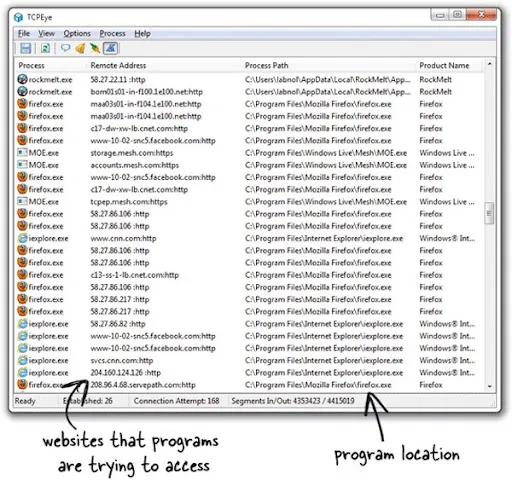Select 208.96.4.68.servepath.com:http address
The height and width of the screenshot is (480, 512).
pyautogui.click(x=143, y=385)
